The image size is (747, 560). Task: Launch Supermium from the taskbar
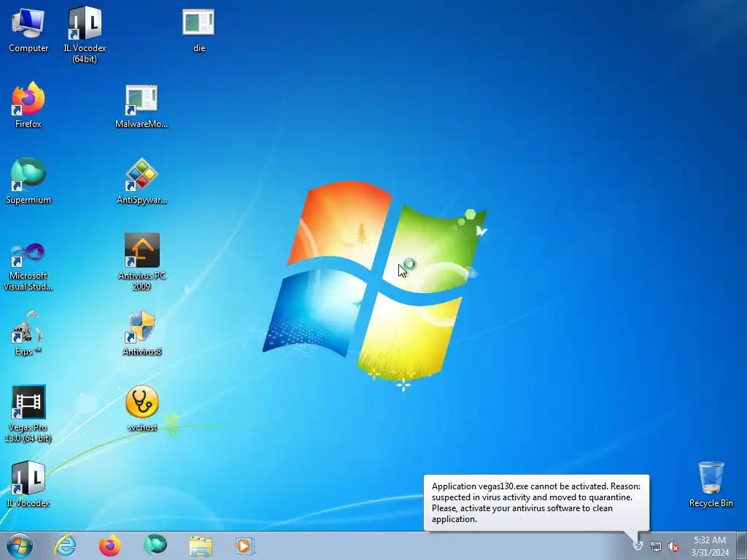click(x=155, y=545)
